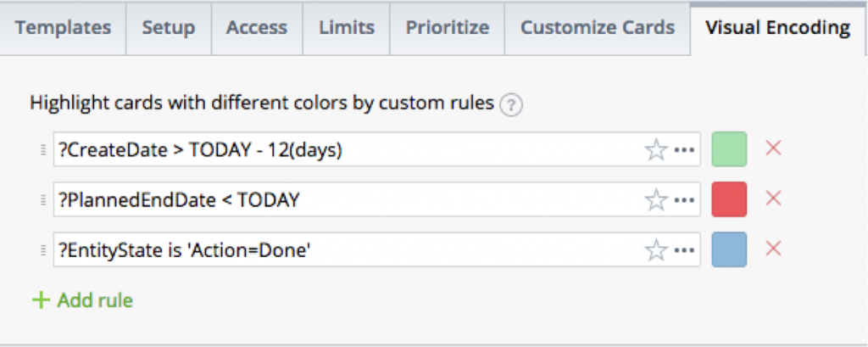
Task: Open the ellipsis menu on CreateDate rule
Action: click(685, 149)
